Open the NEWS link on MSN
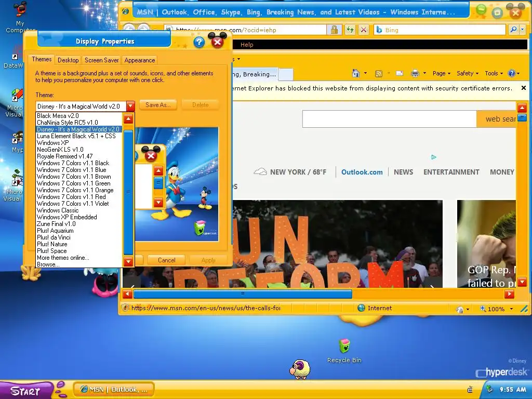The width and height of the screenshot is (532, 399). (403, 172)
